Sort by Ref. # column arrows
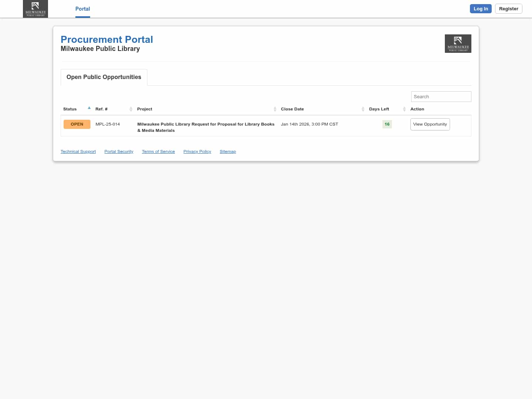 [x=131, y=109]
